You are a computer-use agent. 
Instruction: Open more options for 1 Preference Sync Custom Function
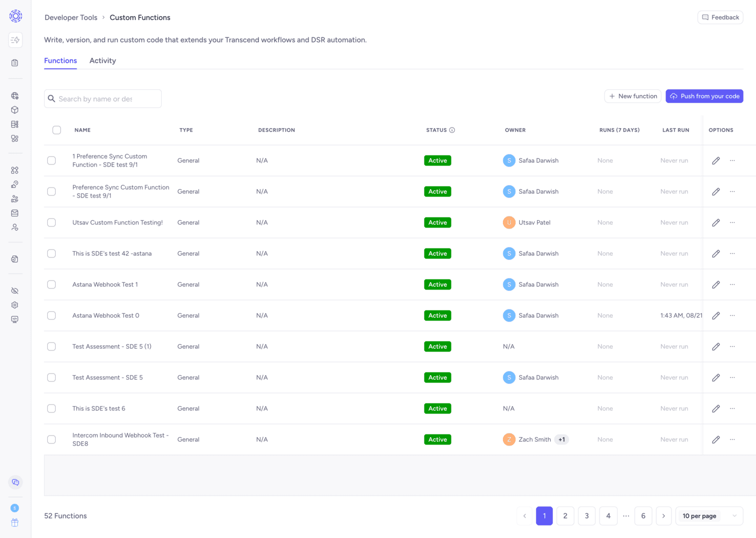coord(732,161)
